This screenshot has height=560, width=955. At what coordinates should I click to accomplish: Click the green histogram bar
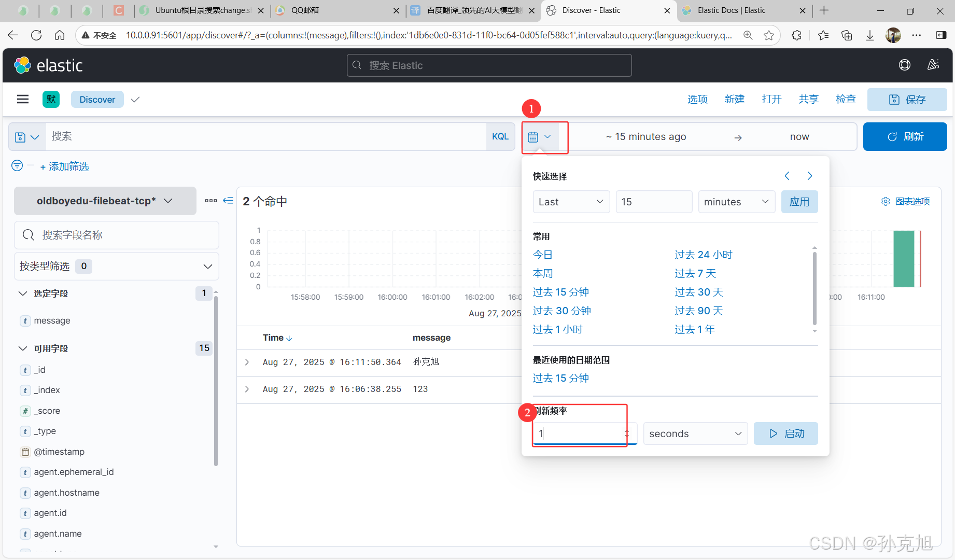pos(904,259)
